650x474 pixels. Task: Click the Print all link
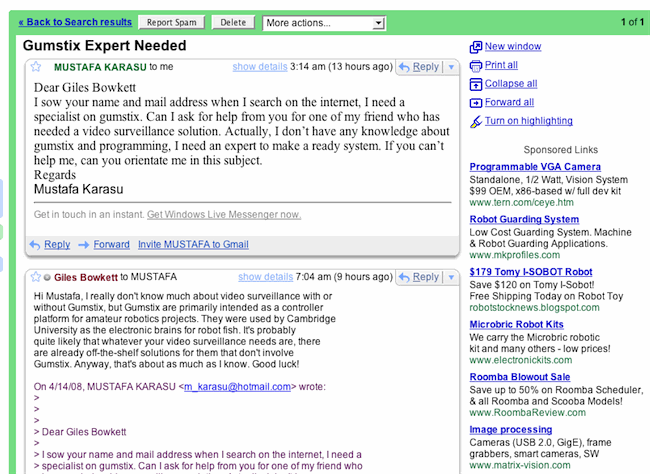coord(501,65)
